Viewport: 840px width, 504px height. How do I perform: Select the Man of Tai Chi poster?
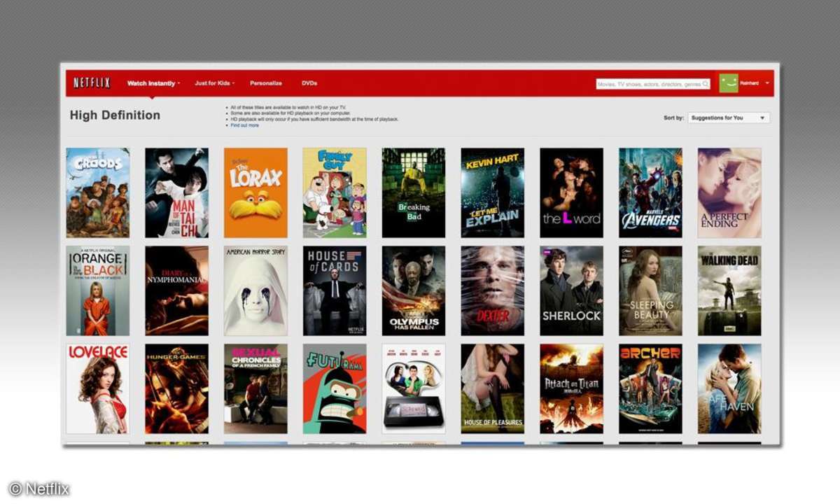point(176,192)
